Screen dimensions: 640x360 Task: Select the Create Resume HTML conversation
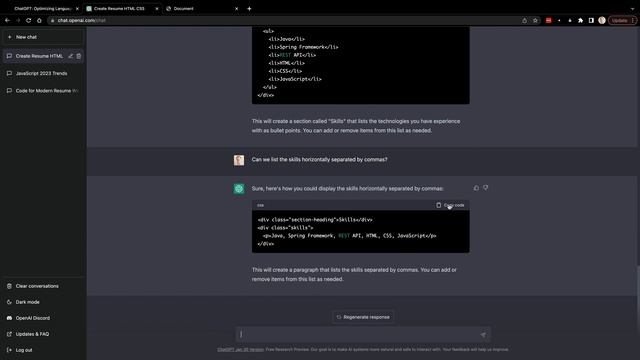(x=39, y=56)
